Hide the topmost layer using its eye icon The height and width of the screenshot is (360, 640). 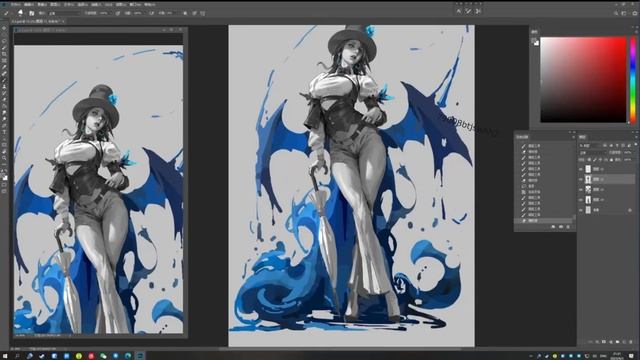coord(581,169)
